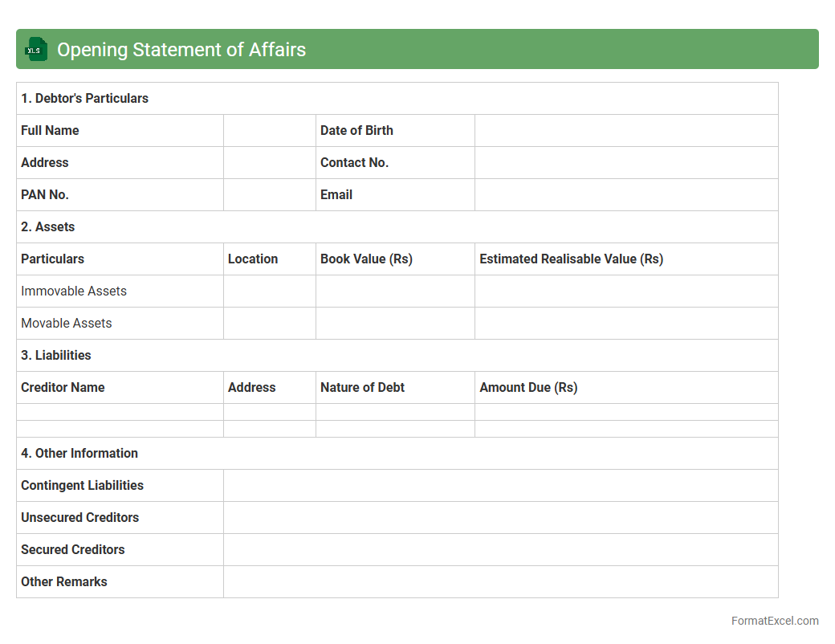Click the Address value cell under Debtor's Particulars
The width and height of the screenshot is (835, 644).
pos(269,162)
